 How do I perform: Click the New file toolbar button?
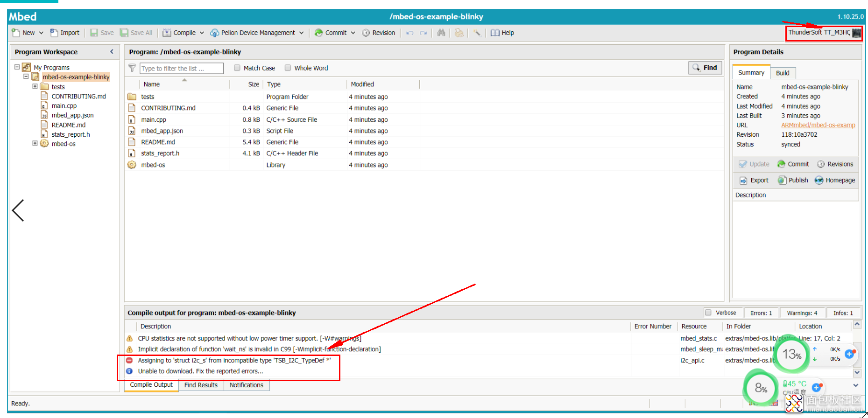tap(23, 33)
